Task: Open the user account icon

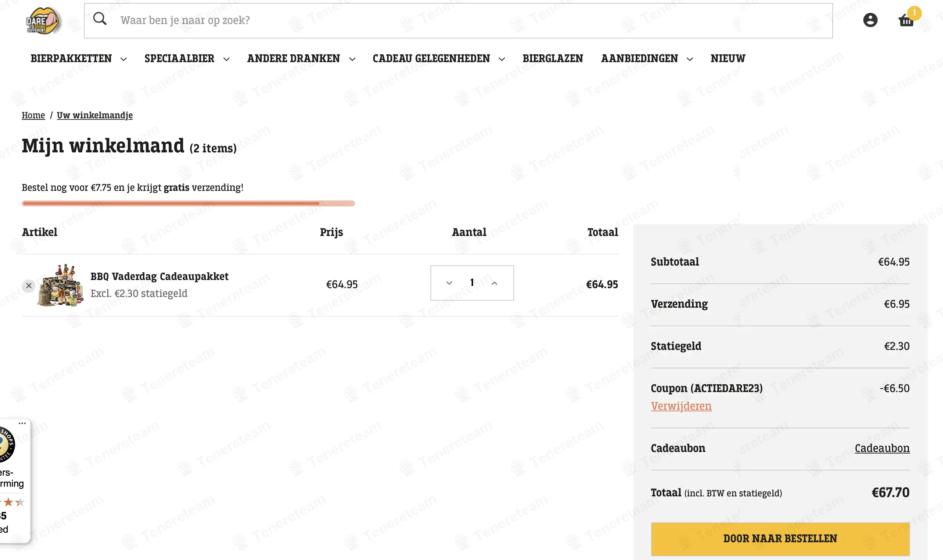Action: point(870,20)
